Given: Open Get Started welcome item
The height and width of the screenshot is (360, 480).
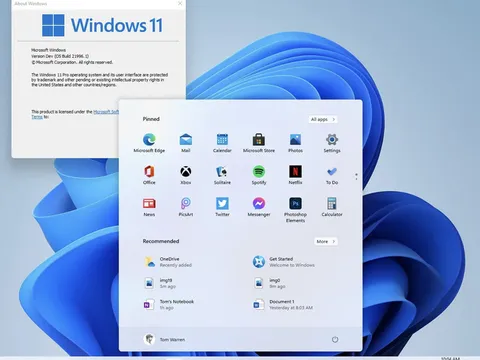Looking at the screenshot, I should click(284, 262).
